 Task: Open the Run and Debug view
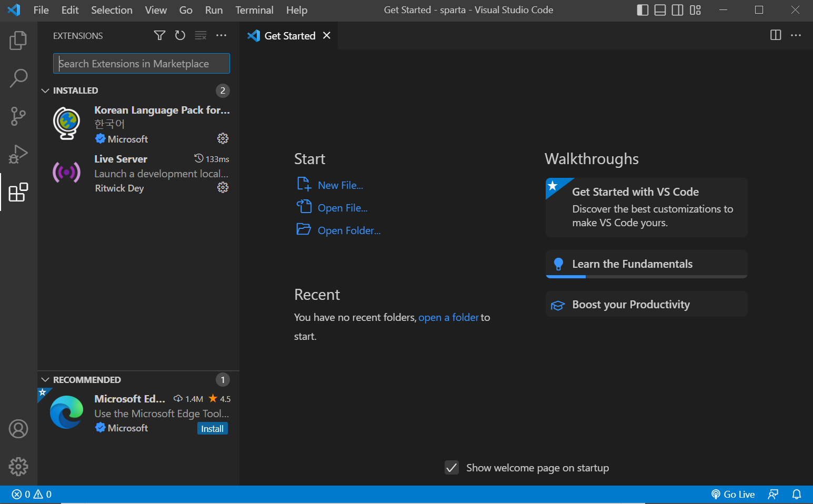pos(18,154)
